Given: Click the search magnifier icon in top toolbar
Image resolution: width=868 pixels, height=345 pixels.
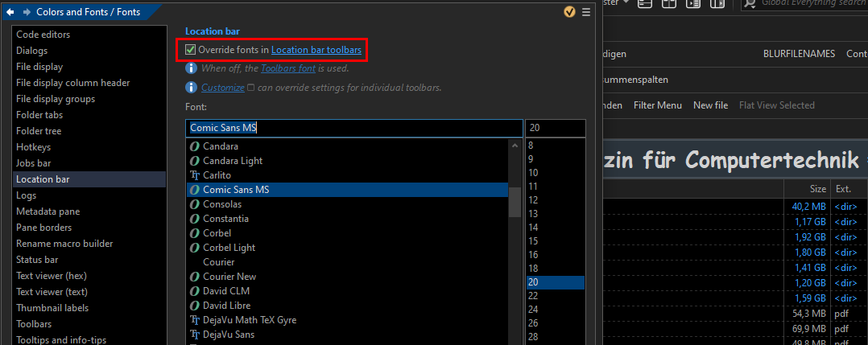Looking at the screenshot, I should (750, 4).
